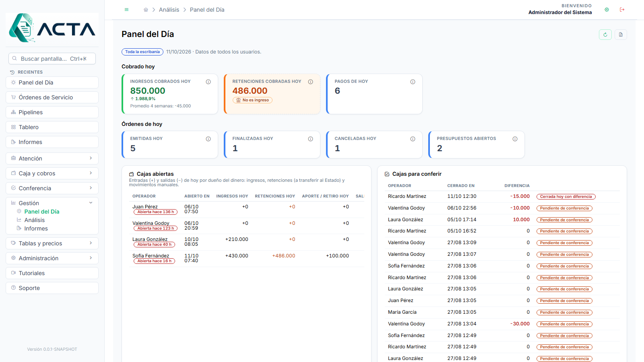This screenshot has height=362, width=644.
Task: Expand the Caja y cobros menu
Action: click(x=52, y=173)
